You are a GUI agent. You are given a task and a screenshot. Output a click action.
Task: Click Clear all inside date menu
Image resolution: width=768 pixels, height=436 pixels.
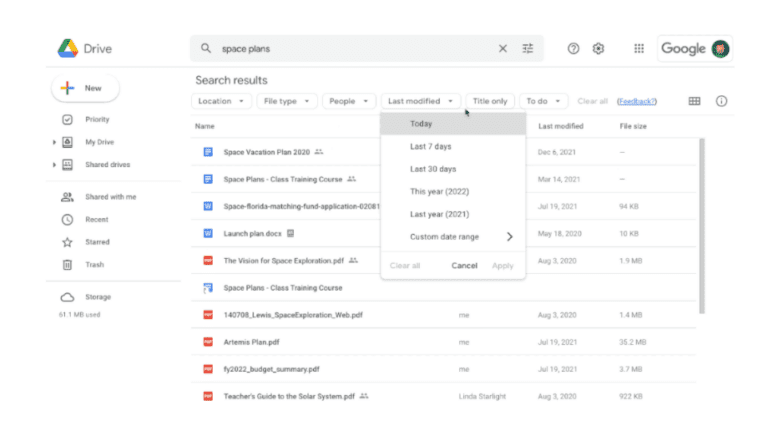tap(405, 266)
